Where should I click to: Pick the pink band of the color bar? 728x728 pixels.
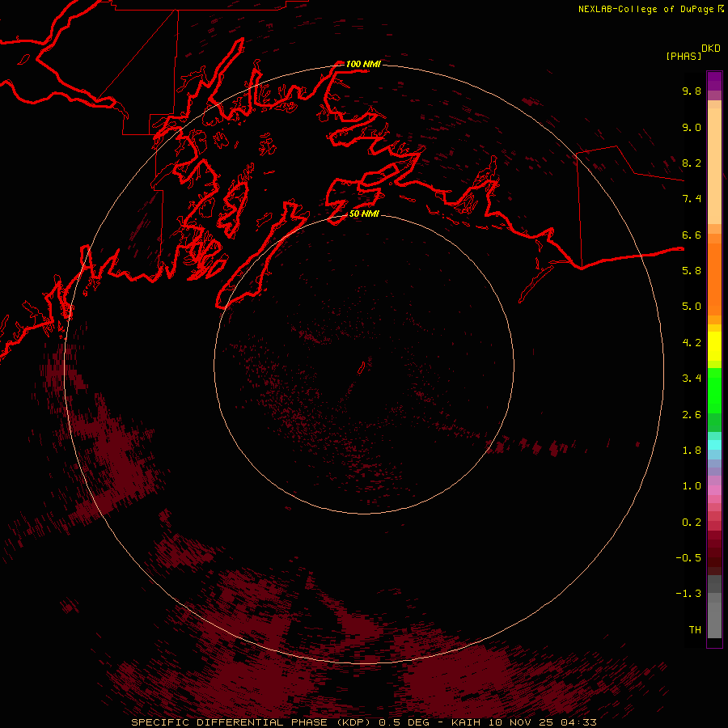click(x=714, y=490)
